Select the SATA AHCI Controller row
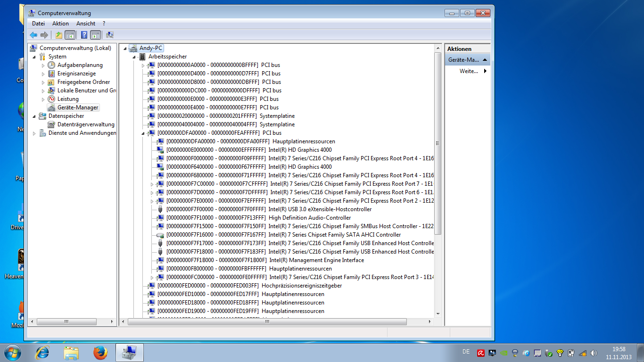Screen dimensions: 644x362 point(283,235)
